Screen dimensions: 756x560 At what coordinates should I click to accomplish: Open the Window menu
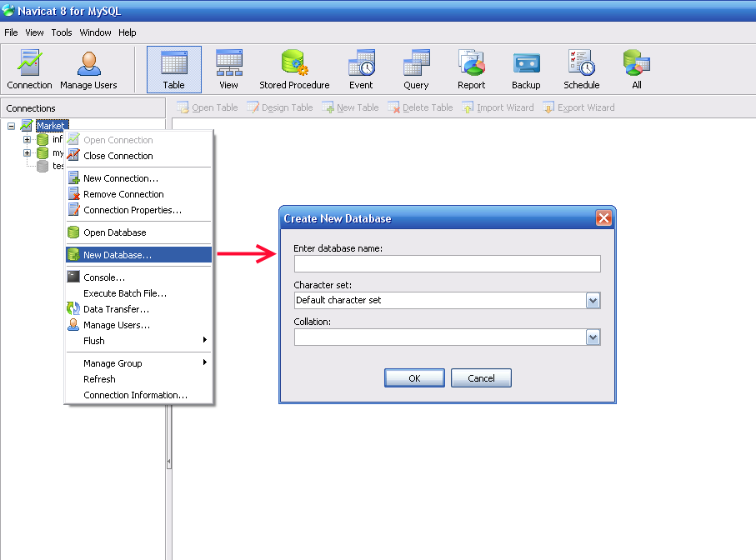(96, 32)
